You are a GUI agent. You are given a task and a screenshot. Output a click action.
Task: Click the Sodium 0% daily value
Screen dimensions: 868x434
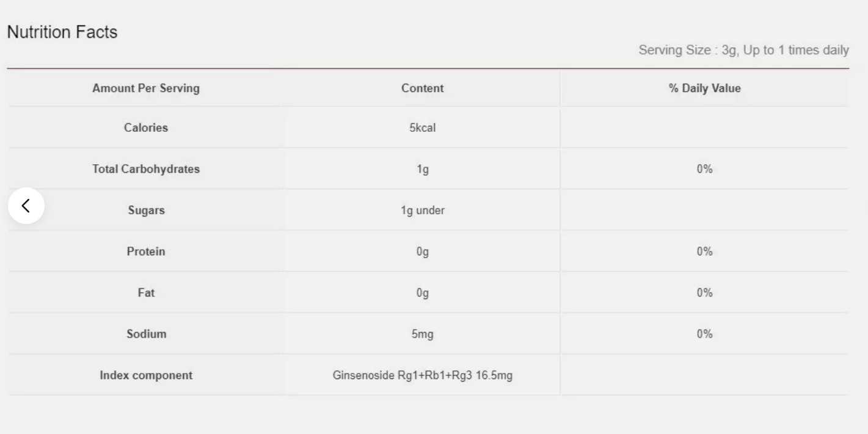click(x=704, y=334)
